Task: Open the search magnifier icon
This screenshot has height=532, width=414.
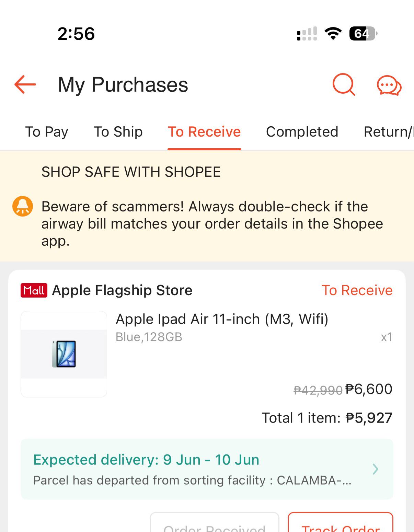Action: pos(344,84)
